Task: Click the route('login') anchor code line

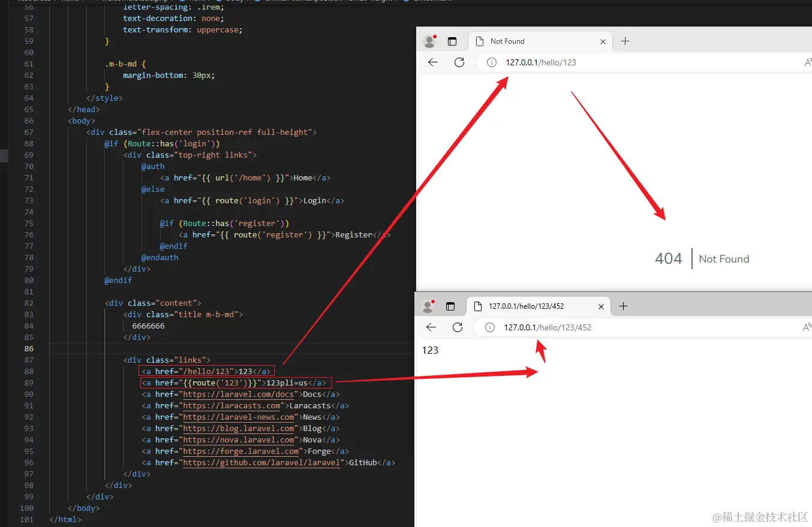Action: [252, 201]
